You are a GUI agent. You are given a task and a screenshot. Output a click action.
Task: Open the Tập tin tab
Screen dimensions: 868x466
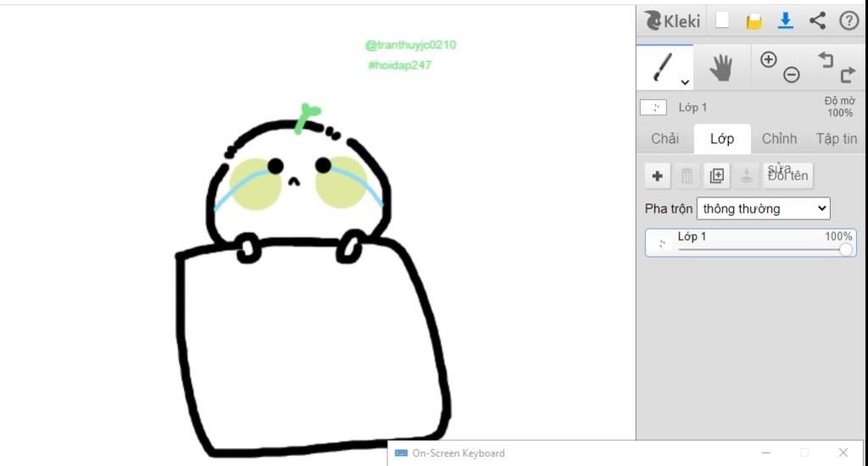point(837,139)
